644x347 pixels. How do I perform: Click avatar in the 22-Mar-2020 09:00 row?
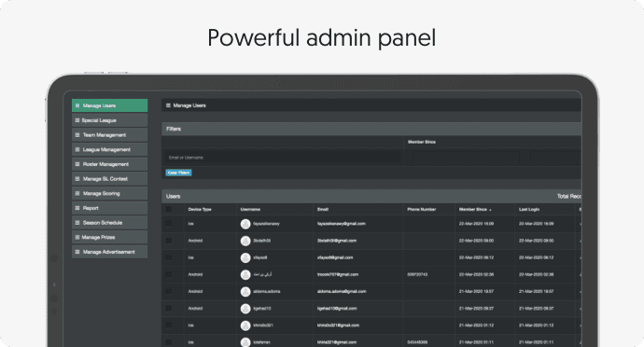pos(245,241)
